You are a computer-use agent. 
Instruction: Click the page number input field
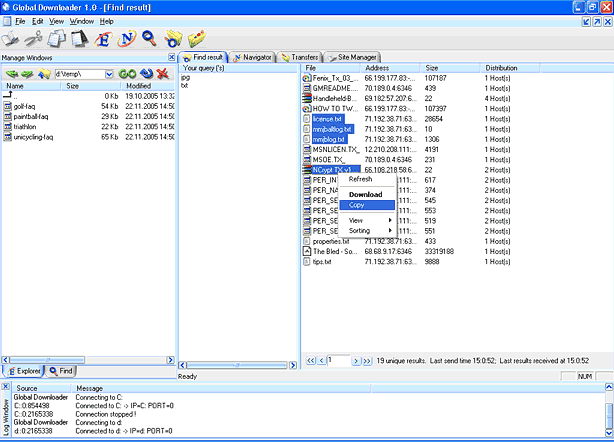click(x=338, y=360)
